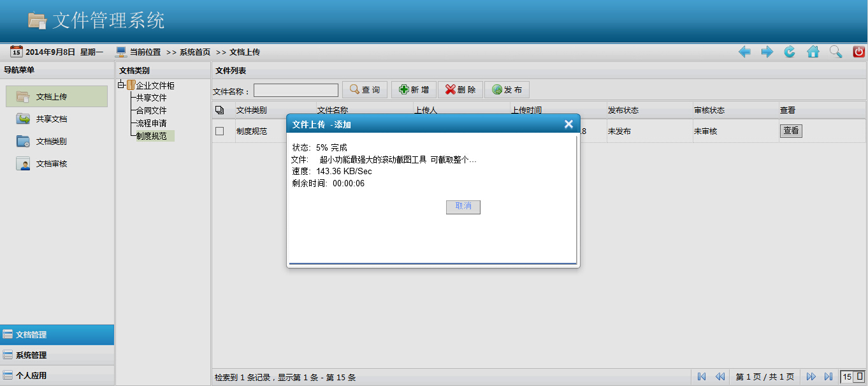Click the 系统首页 breadcrumb link

[x=195, y=52]
